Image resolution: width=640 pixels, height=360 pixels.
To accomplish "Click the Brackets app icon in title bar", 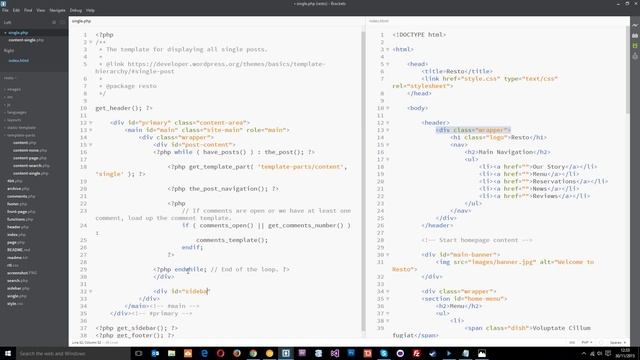I will tap(4, 4).
